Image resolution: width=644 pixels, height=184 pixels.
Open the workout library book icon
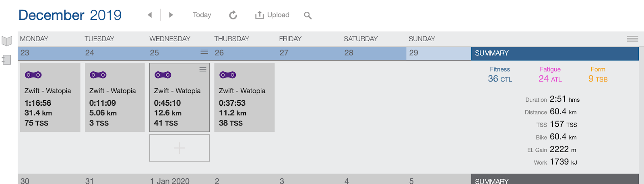click(x=7, y=41)
